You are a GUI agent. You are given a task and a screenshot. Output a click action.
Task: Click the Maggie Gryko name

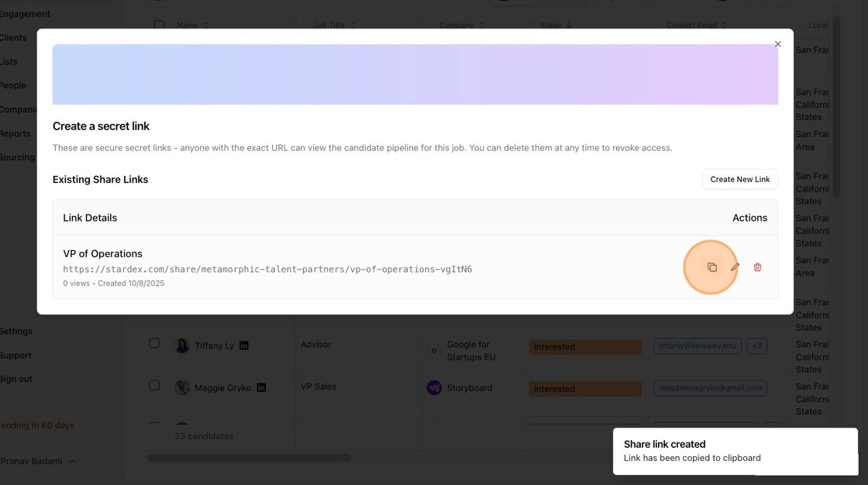[x=222, y=387]
